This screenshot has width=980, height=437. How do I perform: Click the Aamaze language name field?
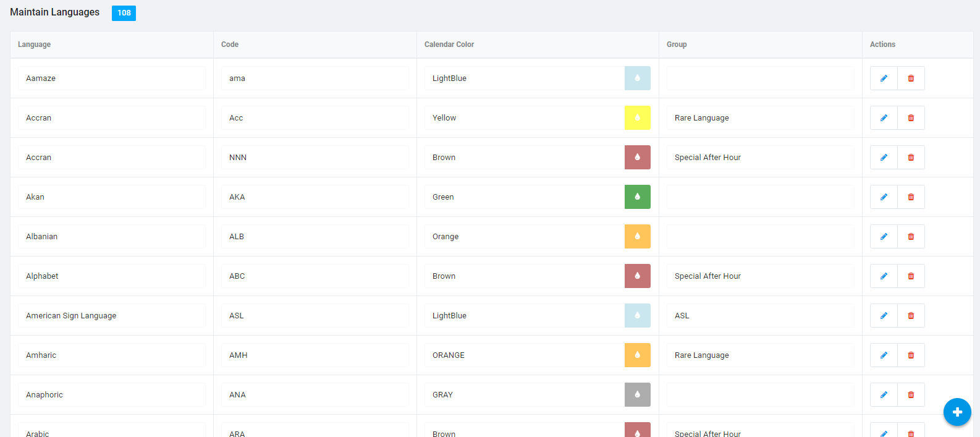[x=112, y=78]
